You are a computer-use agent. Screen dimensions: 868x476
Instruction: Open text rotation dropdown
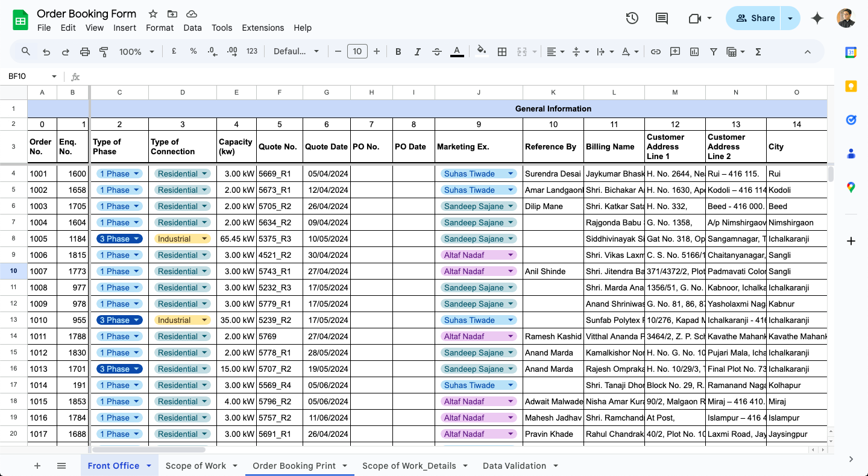630,52
